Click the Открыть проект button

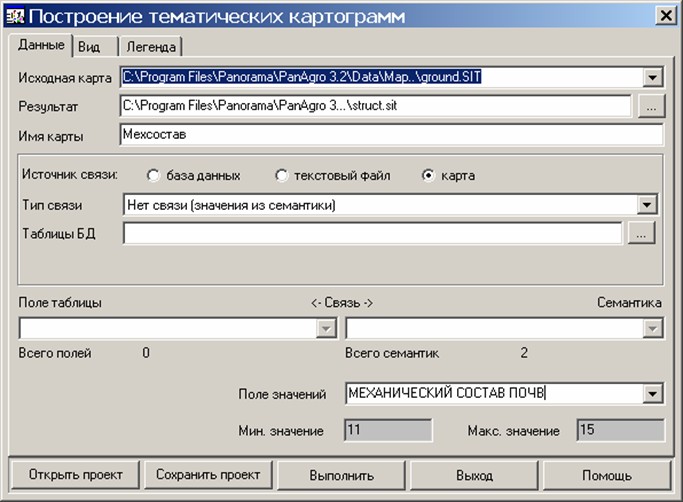74,474
